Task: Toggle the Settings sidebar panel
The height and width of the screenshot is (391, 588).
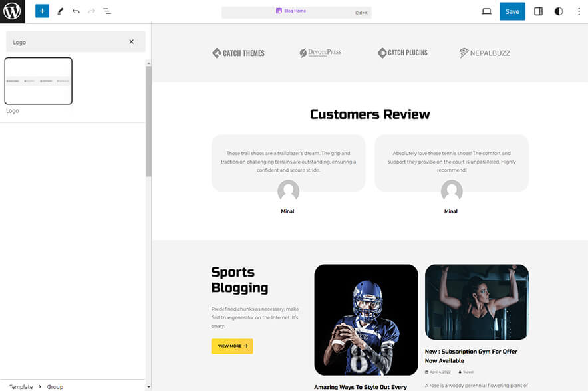Action: 539,11
